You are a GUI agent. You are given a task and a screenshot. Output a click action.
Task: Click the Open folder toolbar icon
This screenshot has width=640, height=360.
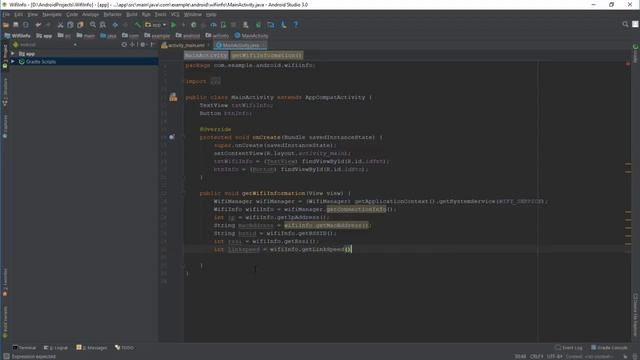pos(6,25)
